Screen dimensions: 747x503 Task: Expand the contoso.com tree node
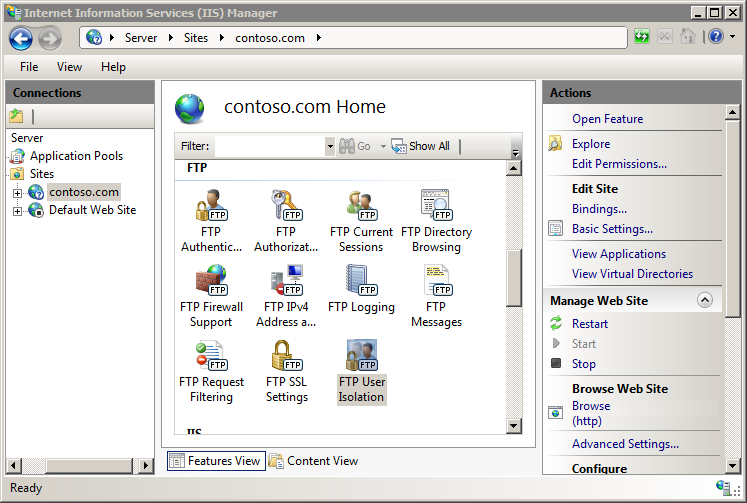click(17, 193)
